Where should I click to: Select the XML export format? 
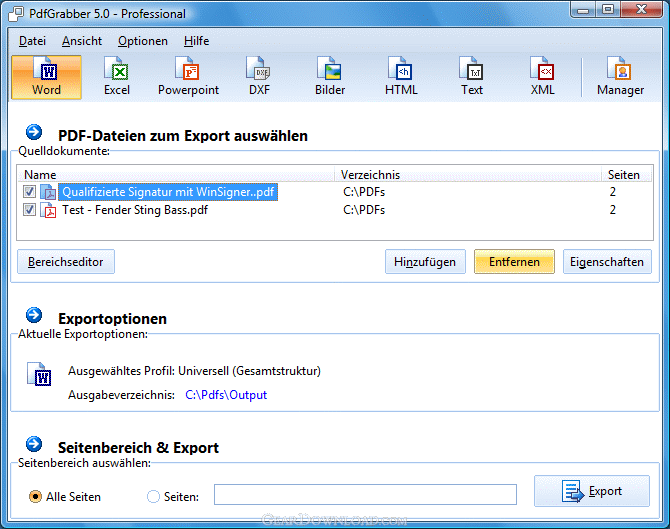click(543, 77)
